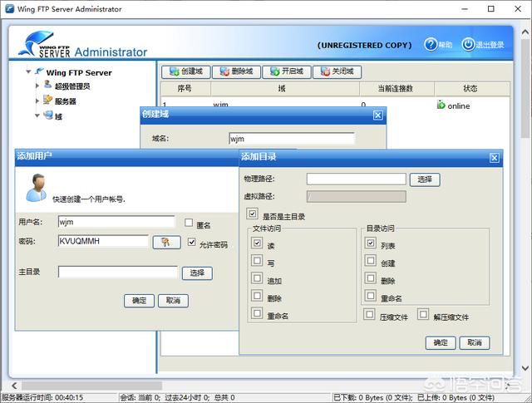Enable the Decompress Files checkbox

click(423, 314)
